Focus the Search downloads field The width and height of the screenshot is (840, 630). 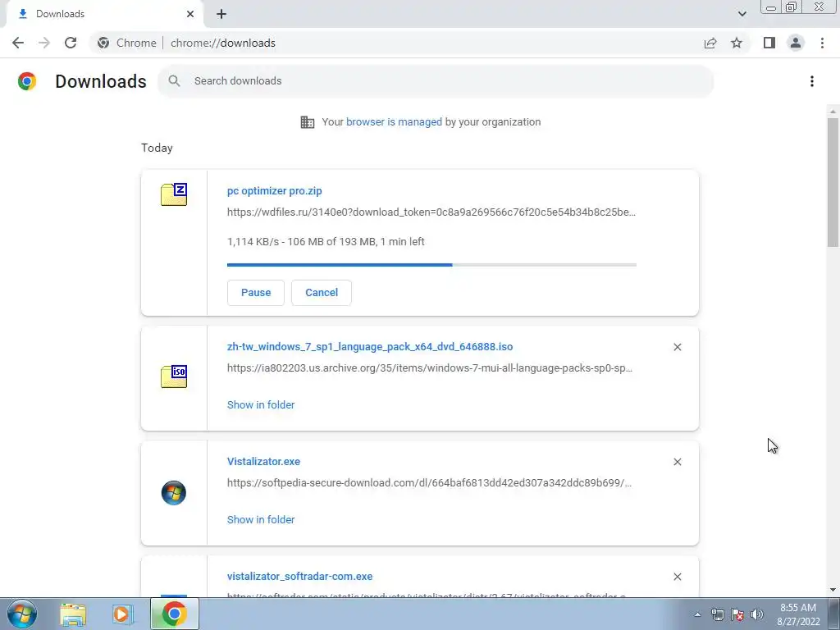(436, 81)
